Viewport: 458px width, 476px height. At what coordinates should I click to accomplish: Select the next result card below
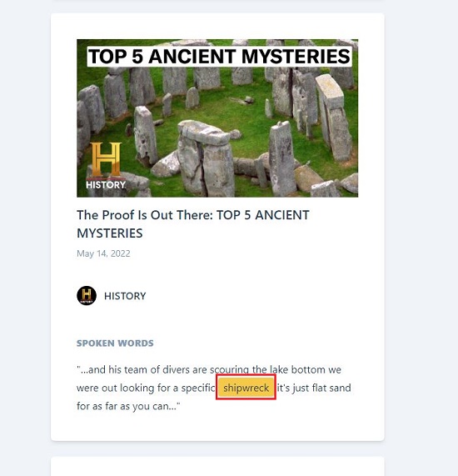coord(217,466)
